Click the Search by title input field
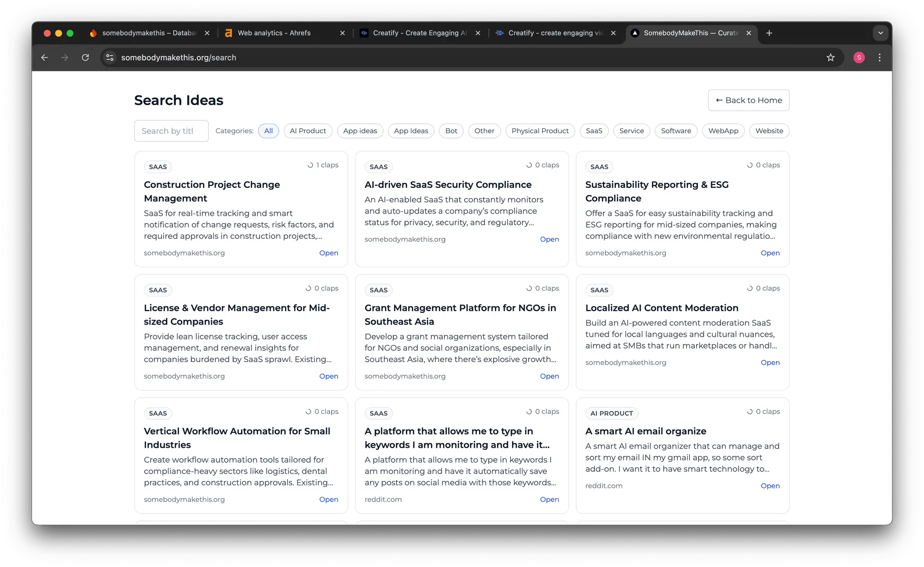 (x=171, y=131)
